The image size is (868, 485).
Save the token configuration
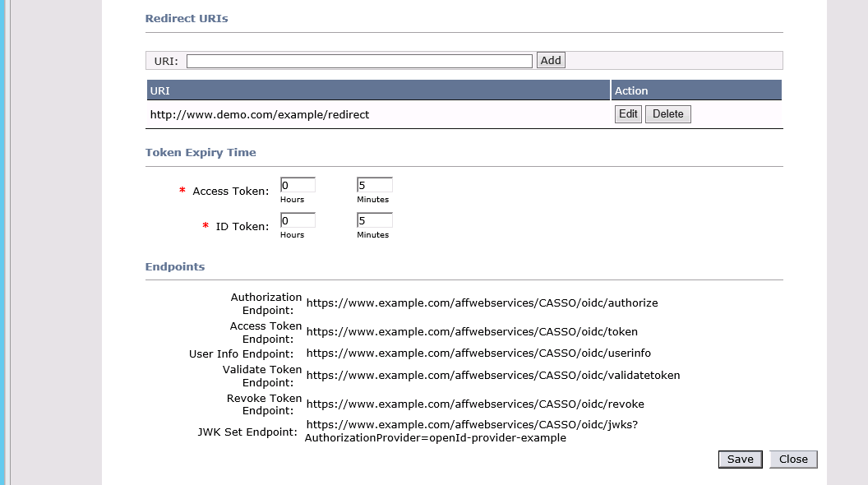tap(739, 459)
